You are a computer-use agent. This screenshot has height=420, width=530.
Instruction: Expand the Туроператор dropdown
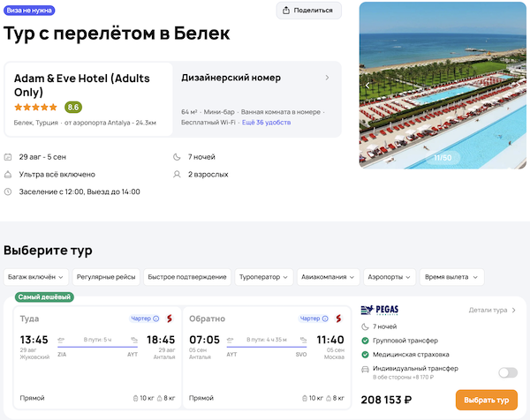[x=264, y=277]
